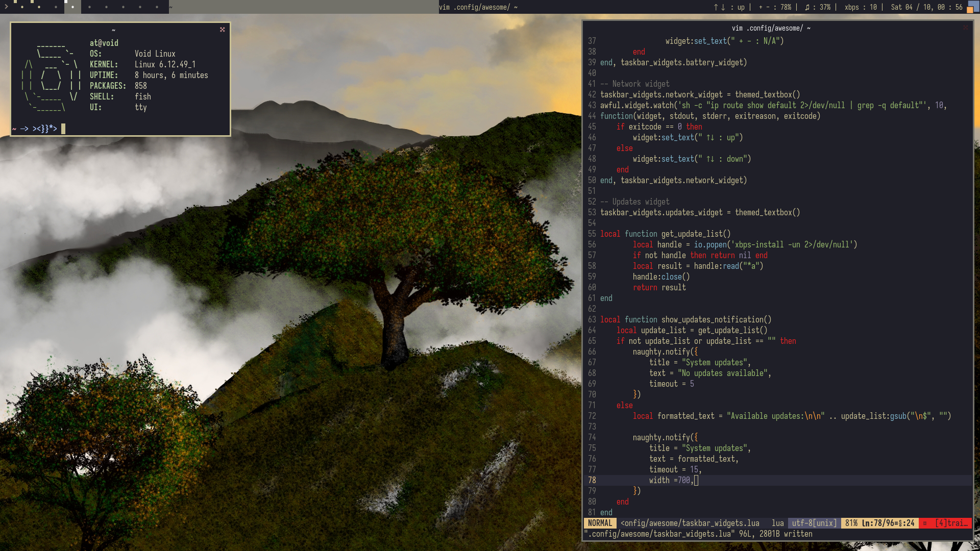Click the music note volume widget

pos(817,7)
